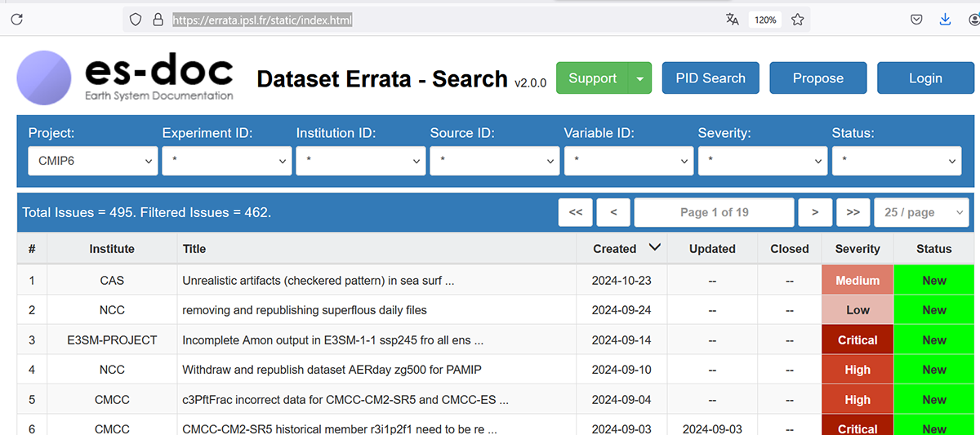The height and width of the screenshot is (435, 980).
Task: Click the address bar URL field
Action: click(x=262, y=20)
